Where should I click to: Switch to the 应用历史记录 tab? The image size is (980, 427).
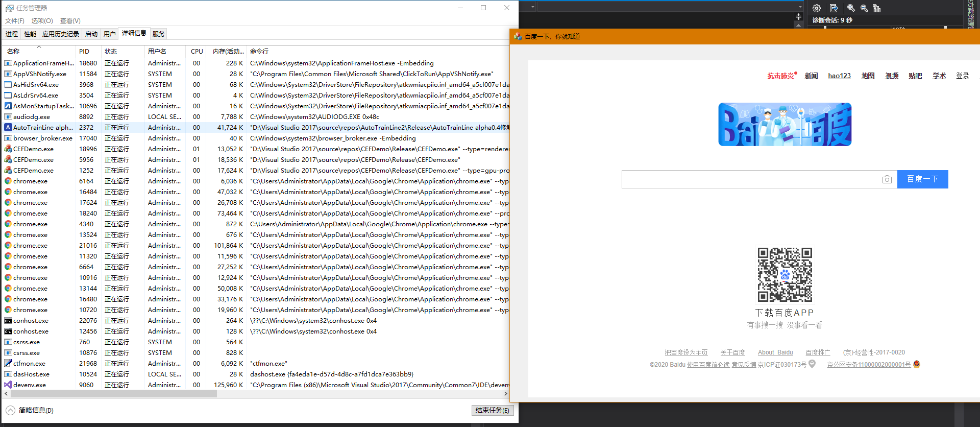point(61,34)
